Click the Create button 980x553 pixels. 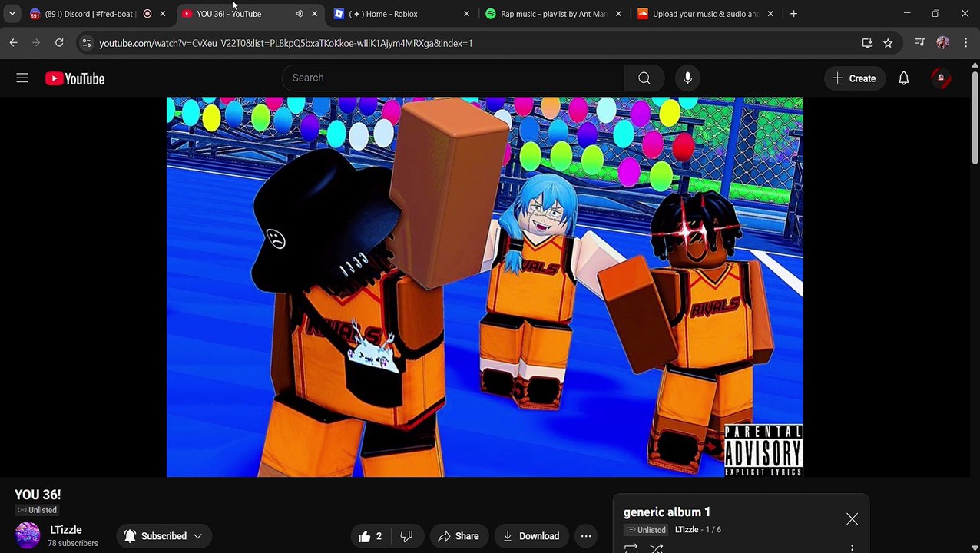pyautogui.click(x=854, y=78)
